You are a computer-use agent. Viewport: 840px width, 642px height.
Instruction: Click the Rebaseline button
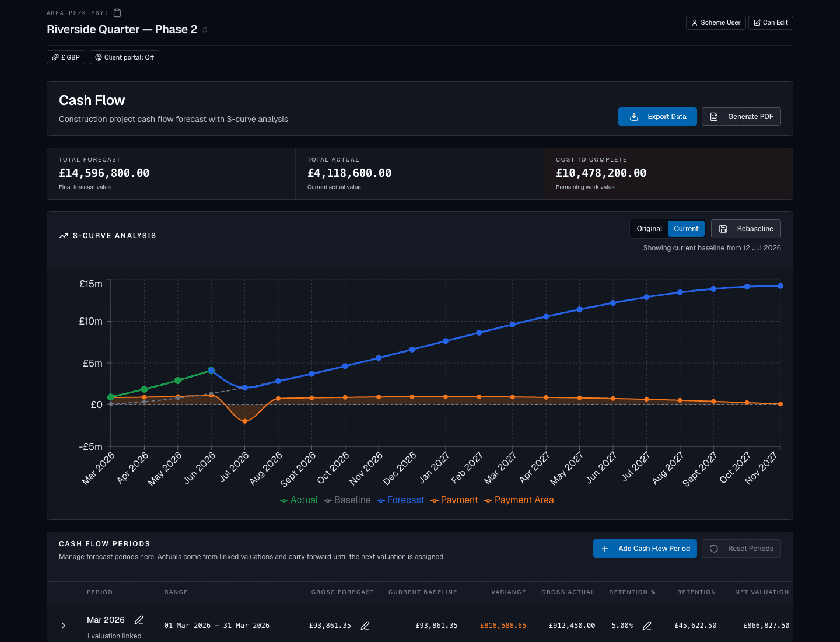[x=745, y=229]
